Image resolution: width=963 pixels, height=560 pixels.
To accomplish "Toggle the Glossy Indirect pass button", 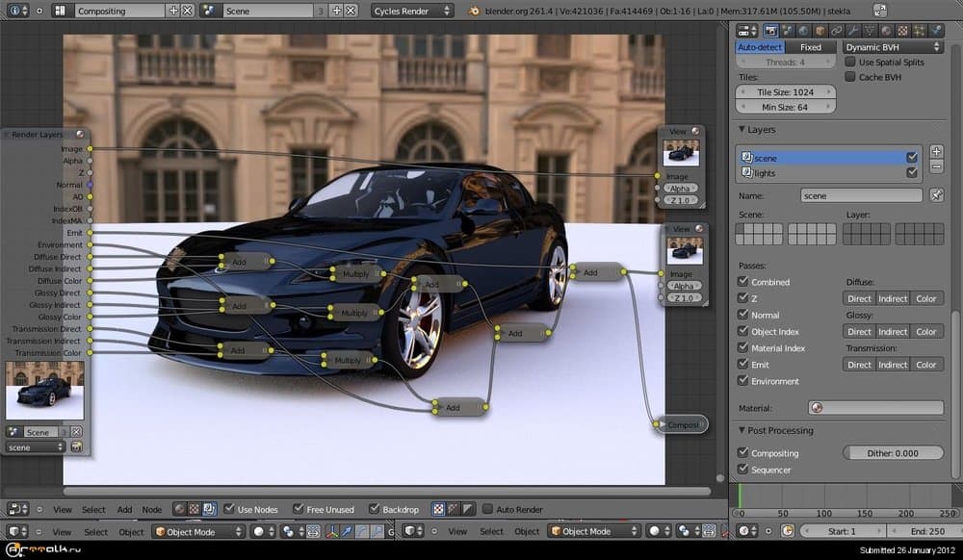I will [x=893, y=332].
